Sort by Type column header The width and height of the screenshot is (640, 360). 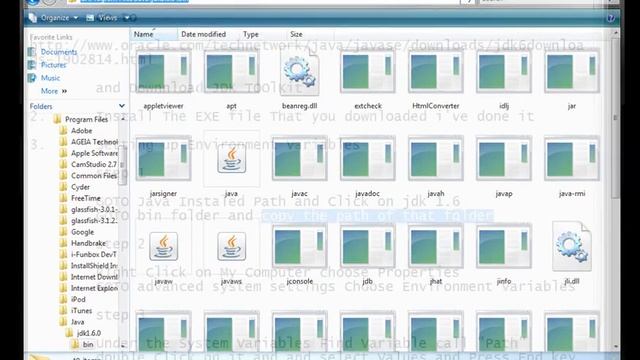251,34
